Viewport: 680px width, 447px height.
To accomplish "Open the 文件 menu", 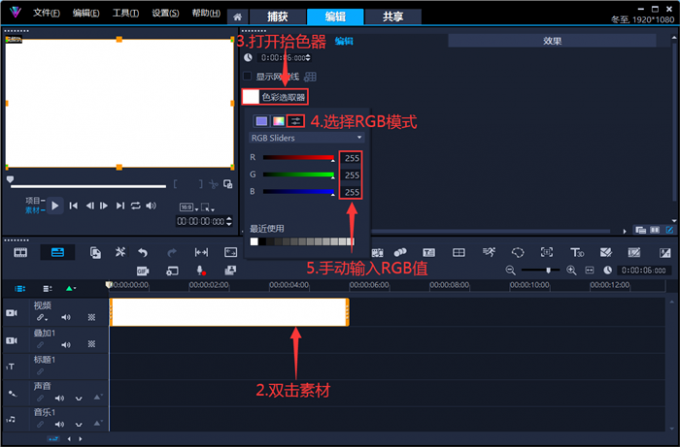I will 46,13.
